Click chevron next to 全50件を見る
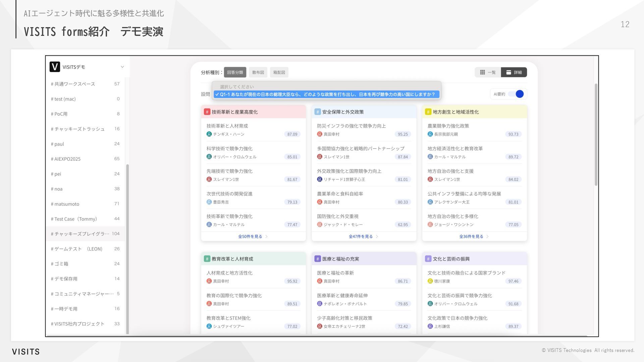The image size is (644, 362). point(267,237)
